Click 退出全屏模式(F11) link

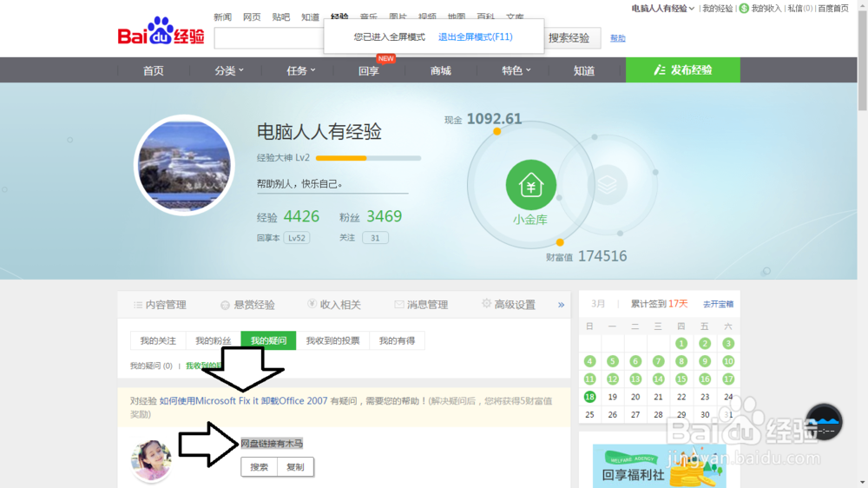point(476,36)
